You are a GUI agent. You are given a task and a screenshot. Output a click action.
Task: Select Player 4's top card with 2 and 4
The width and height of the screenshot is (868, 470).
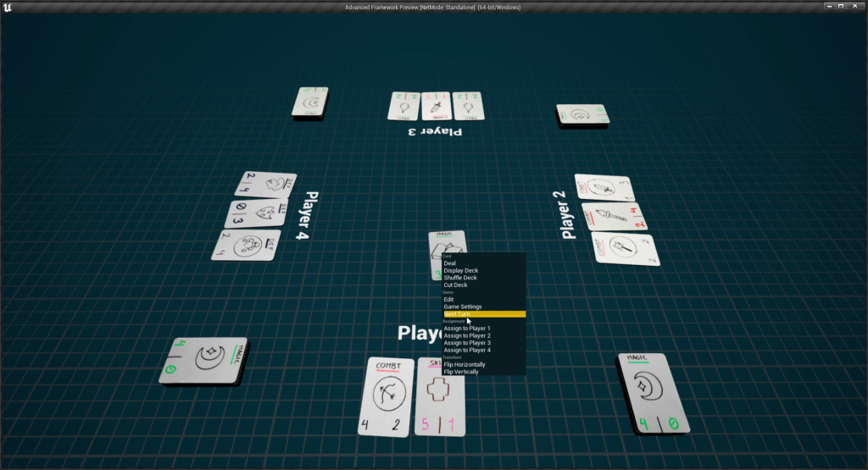[x=265, y=184]
